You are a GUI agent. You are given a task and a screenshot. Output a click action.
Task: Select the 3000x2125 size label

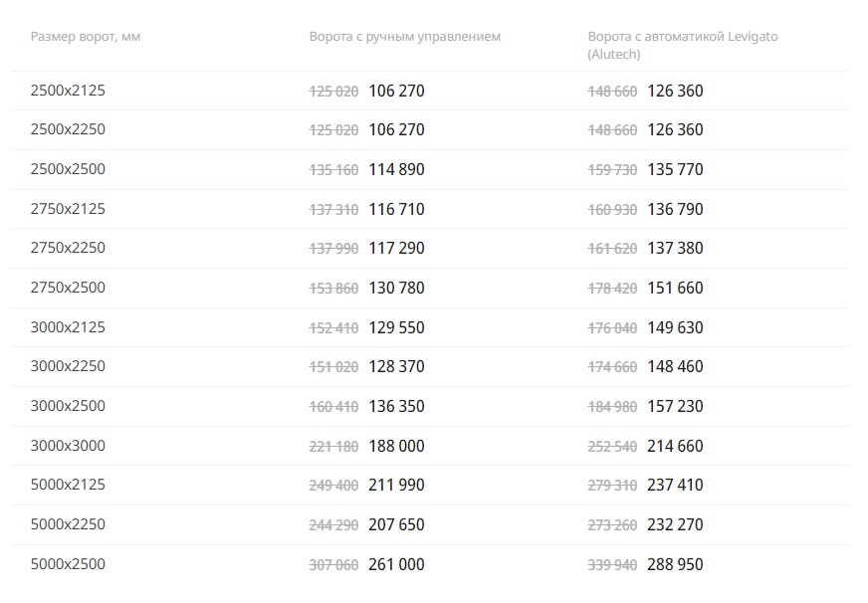(68, 327)
